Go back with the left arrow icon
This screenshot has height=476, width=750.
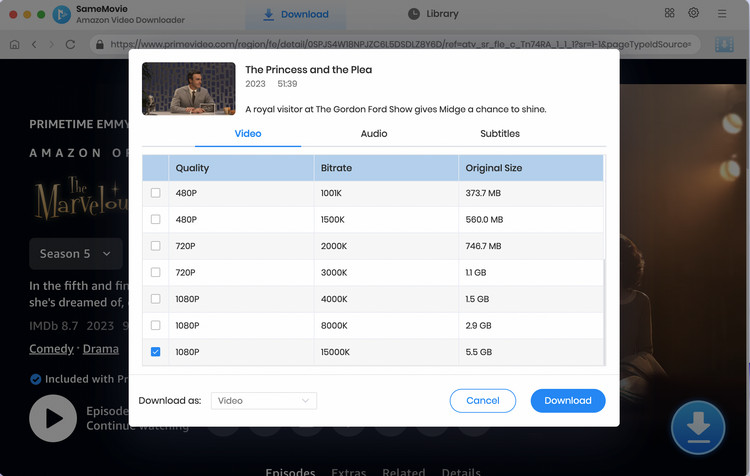pyautogui.click(x=34, y=44)
